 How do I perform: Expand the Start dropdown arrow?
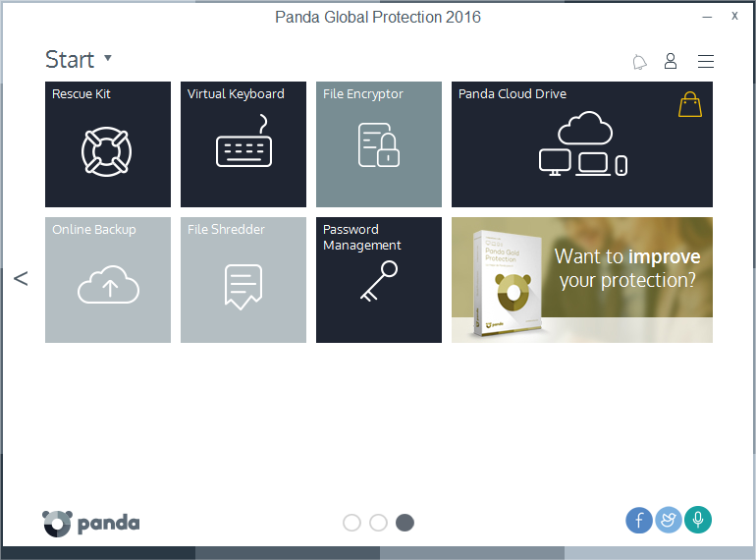pyautogui.click(x=108, y=58)
